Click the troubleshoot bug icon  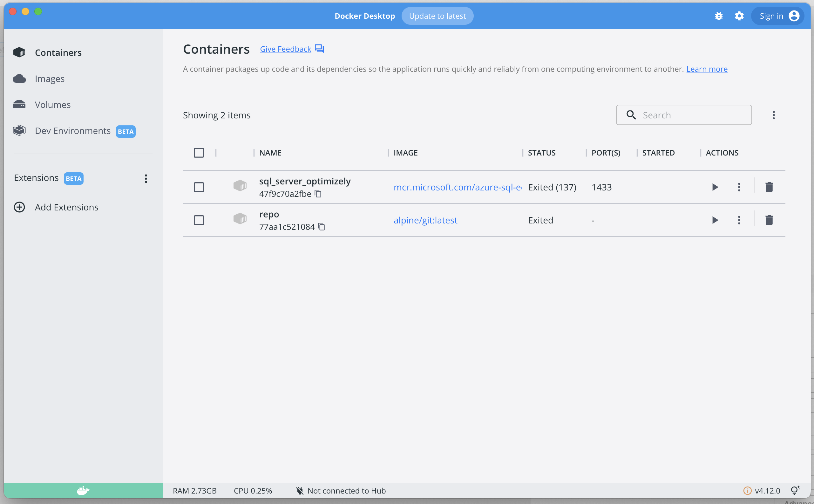[719, 16]
